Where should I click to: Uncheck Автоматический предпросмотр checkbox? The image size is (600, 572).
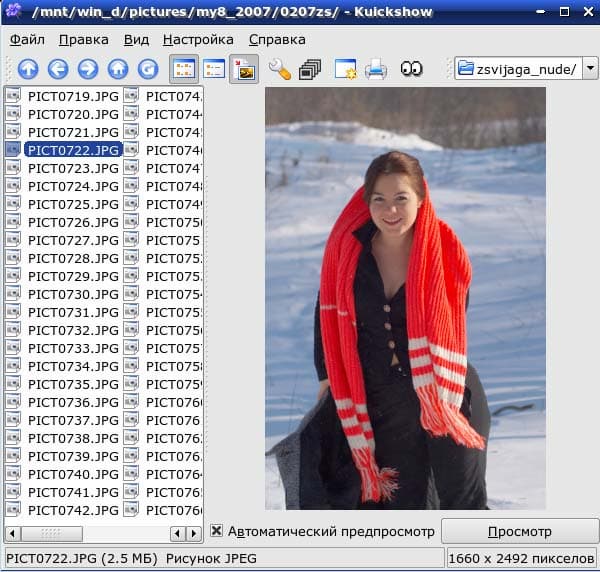[x=216, y=531]
